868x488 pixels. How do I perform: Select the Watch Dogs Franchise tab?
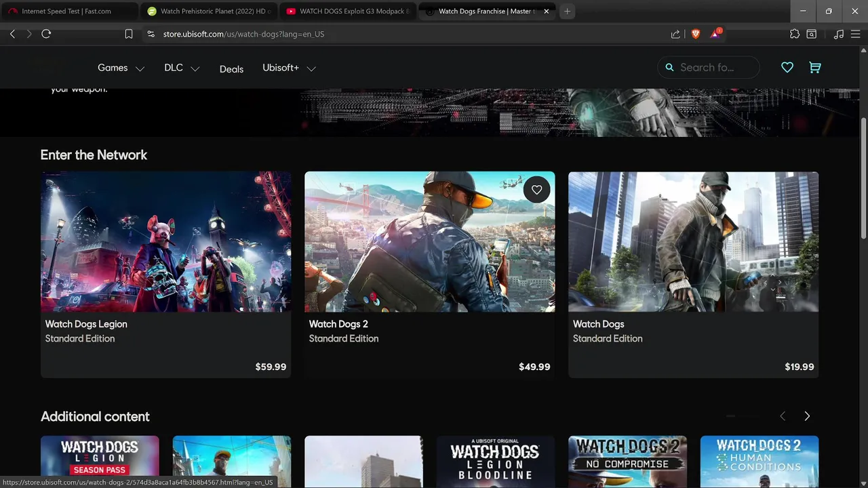[x=486, y=11]
